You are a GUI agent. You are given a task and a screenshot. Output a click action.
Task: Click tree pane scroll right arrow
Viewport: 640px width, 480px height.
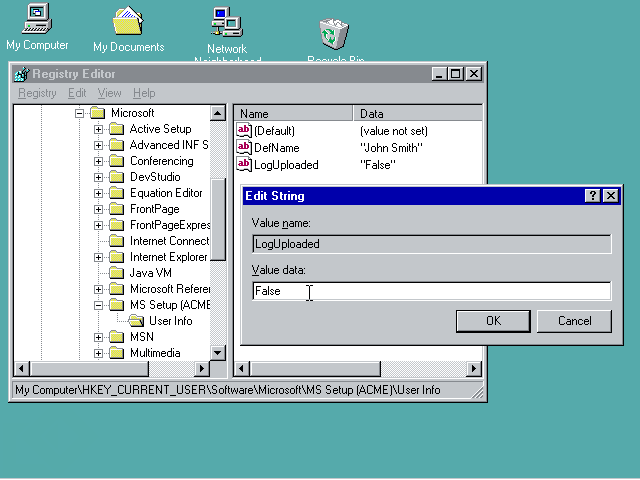click(201, 369)
